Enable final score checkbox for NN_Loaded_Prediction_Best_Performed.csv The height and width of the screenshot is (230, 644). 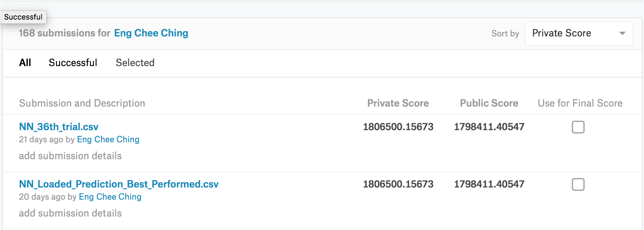(579, 184)
